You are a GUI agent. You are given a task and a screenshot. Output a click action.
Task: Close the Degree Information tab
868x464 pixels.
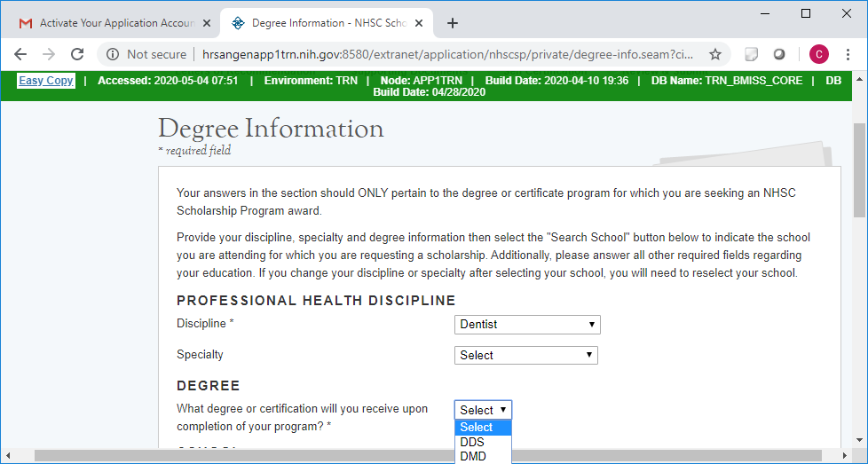[x=419, y=23]
